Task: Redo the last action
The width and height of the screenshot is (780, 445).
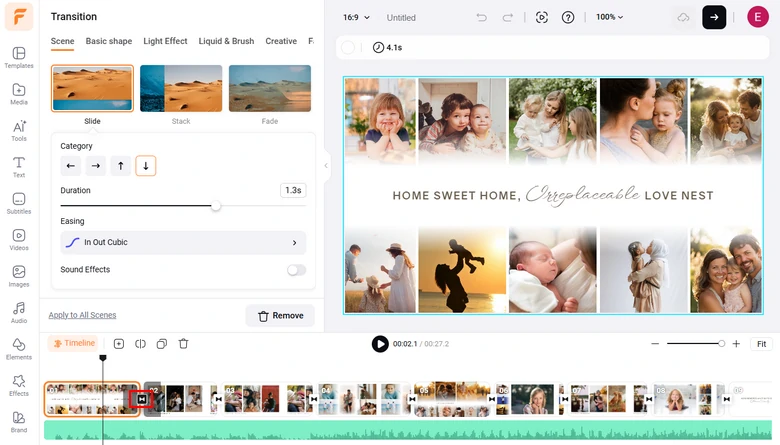Action: click(x=507, y=17)
